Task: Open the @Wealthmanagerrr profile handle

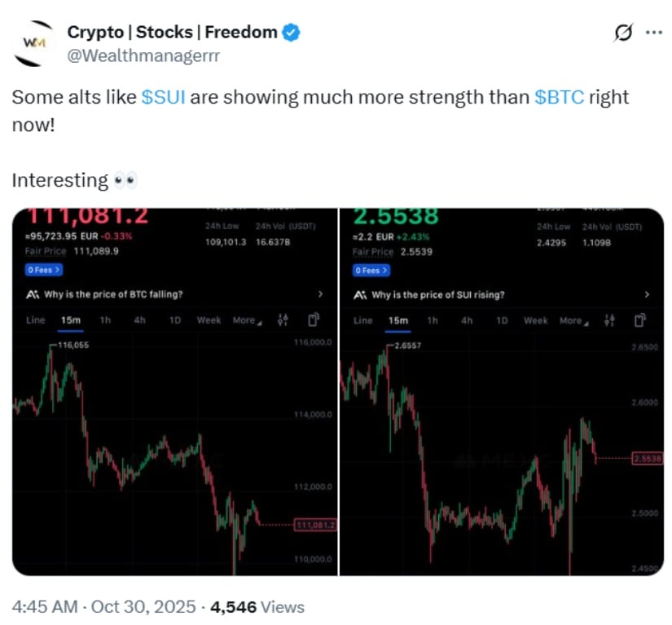Action: tap(143, 55)
